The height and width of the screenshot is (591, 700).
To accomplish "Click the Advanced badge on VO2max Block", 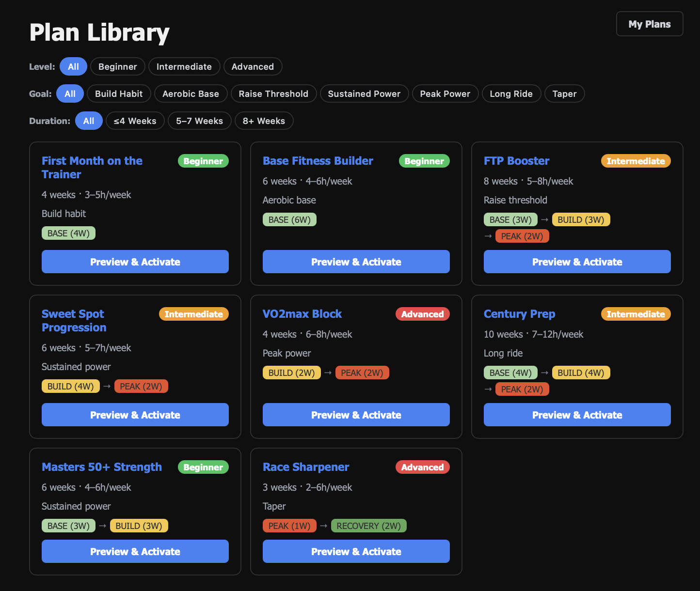I will click(422, 314).
